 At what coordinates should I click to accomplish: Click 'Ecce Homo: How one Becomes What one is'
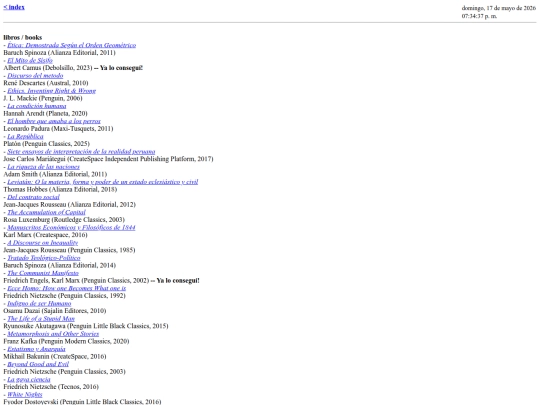pos(66,288)
